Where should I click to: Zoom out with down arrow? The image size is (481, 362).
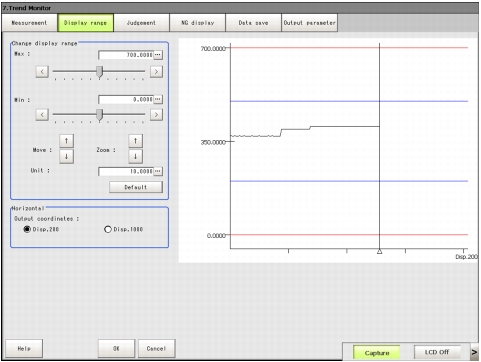[135, 156]
